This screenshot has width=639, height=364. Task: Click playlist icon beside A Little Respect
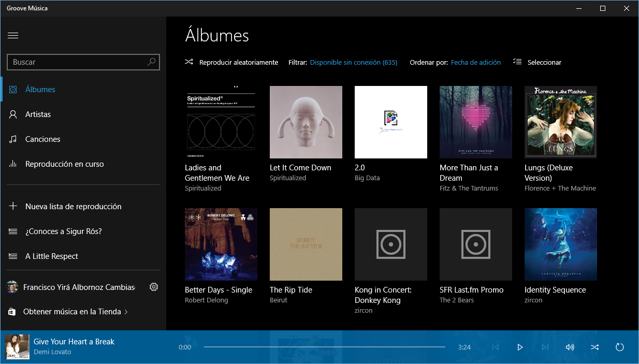(x=13, y=256)
